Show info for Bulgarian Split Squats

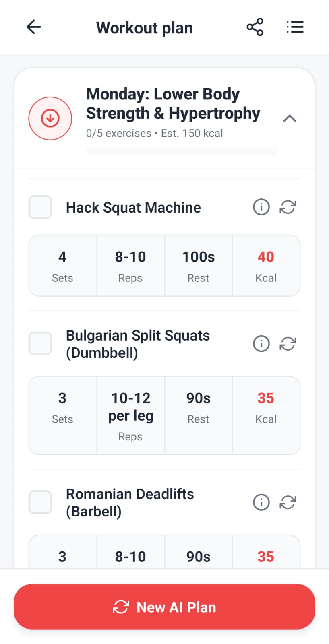pyautogui.click(x=261, y=343)
